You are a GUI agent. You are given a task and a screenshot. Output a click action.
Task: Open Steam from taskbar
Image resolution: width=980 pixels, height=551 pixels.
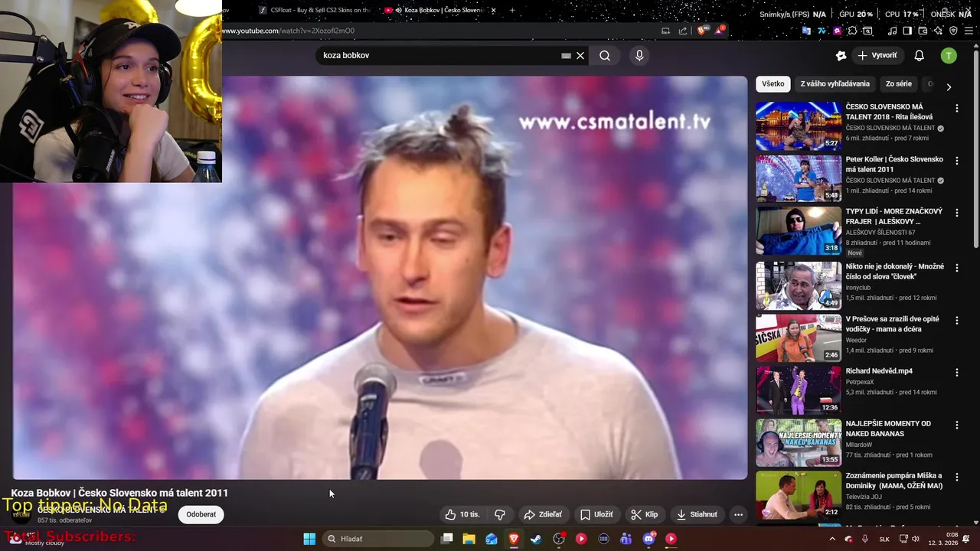coord(536,539)
